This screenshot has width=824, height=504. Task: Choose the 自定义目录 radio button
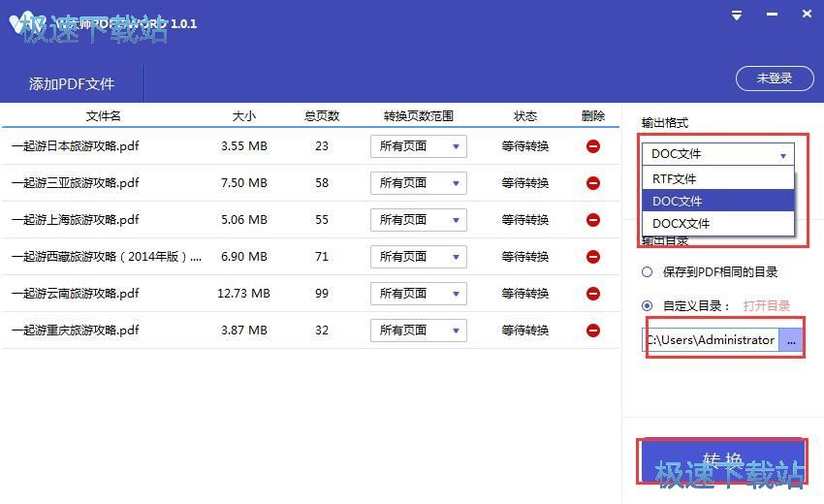point(647,305)
